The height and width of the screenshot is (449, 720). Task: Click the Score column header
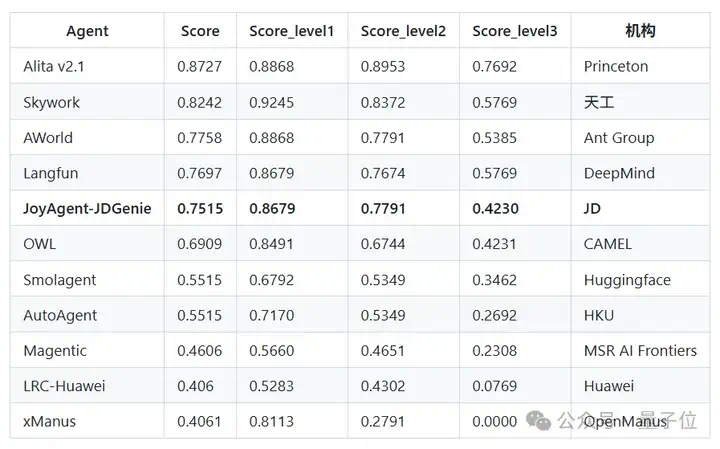(200, 31)
